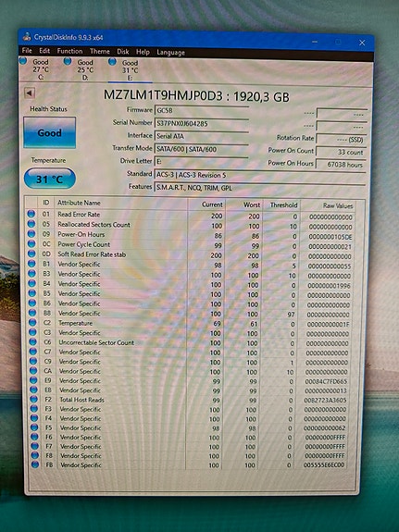Open the Language menu
The width and height of the screenshot is (399, 532).
pyautogui.click(x=170, y=52)
